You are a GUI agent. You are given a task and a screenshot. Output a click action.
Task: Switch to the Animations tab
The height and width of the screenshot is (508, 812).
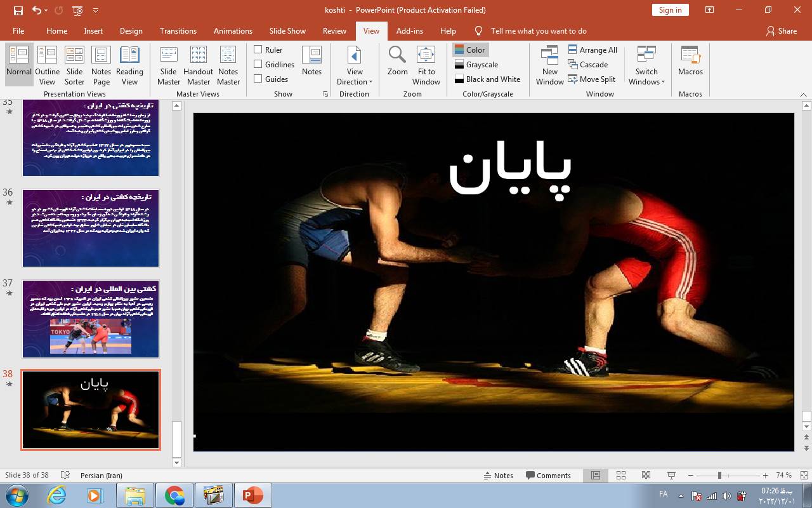(233, 30)
